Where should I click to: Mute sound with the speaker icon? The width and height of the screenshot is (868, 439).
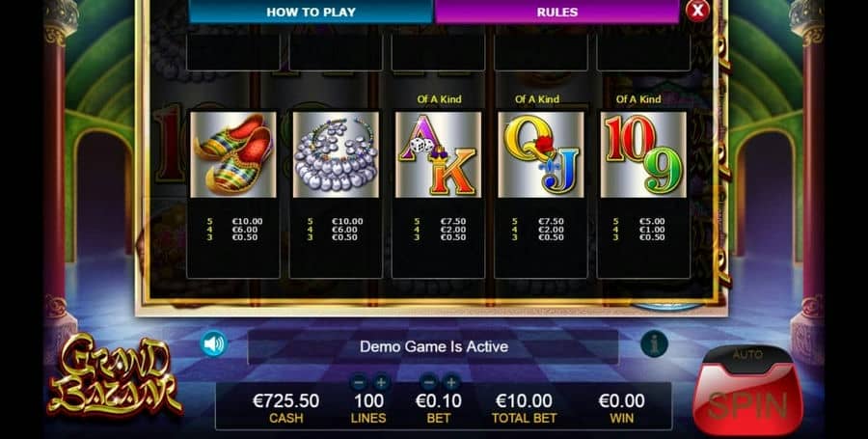(213, 343)
